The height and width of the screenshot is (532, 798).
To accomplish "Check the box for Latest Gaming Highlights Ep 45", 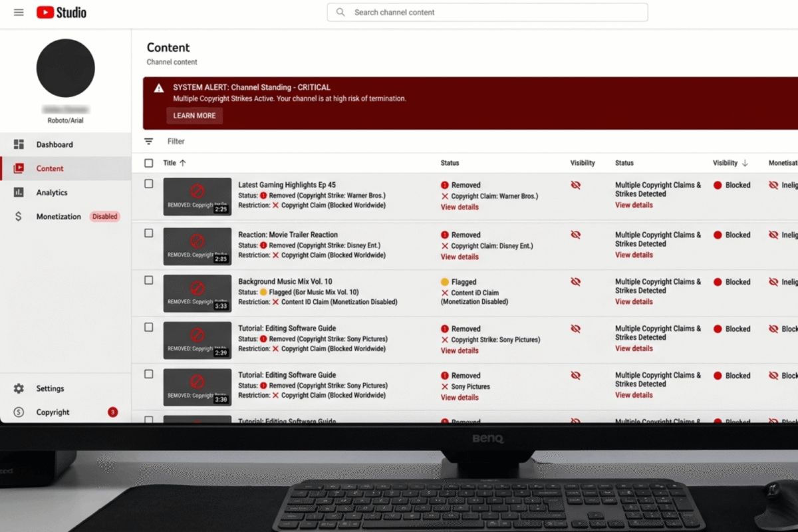I will click(x=149, y=184).
